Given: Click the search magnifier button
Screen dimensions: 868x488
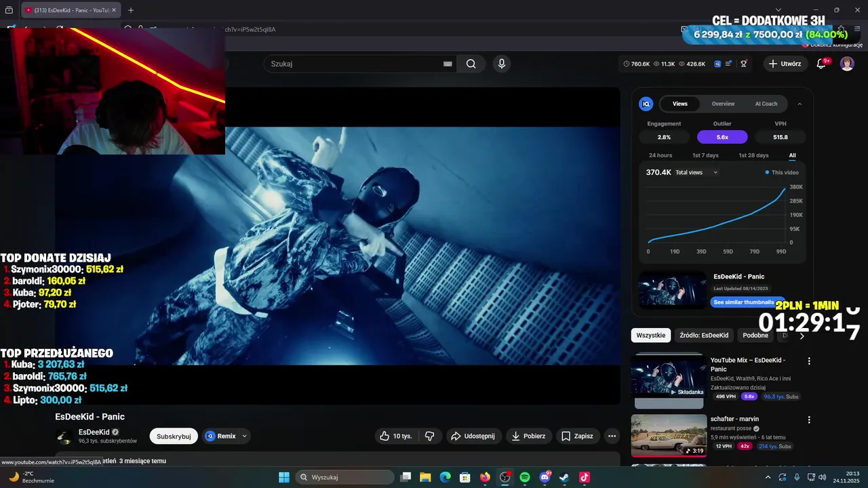Looking at the screenshot, I should point(471,64).
